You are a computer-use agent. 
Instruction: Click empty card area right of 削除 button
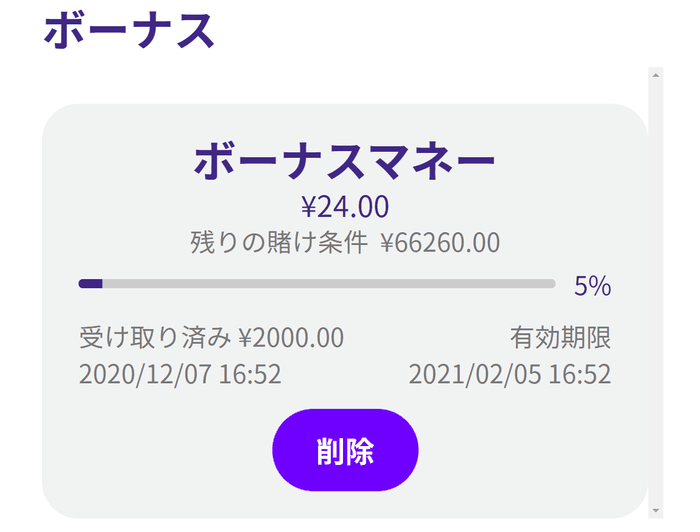pos(530,450)
